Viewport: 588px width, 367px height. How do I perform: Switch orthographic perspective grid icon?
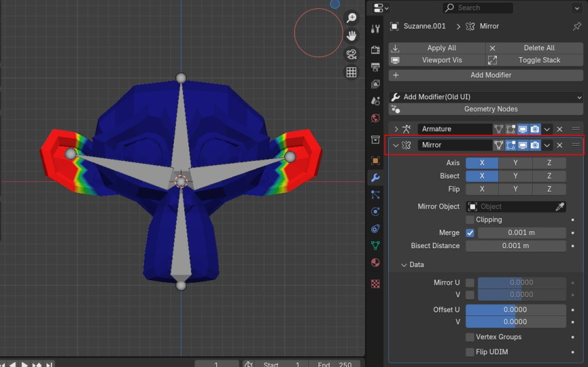pos(351,72)
